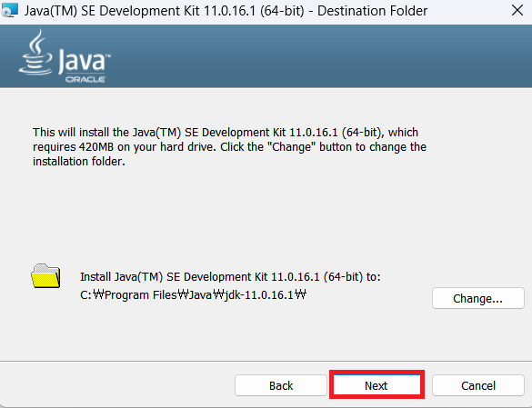Click the 'requires 420MB on your hard drive' text
Viewport: 532px width, 408px height.
[125, 147]
